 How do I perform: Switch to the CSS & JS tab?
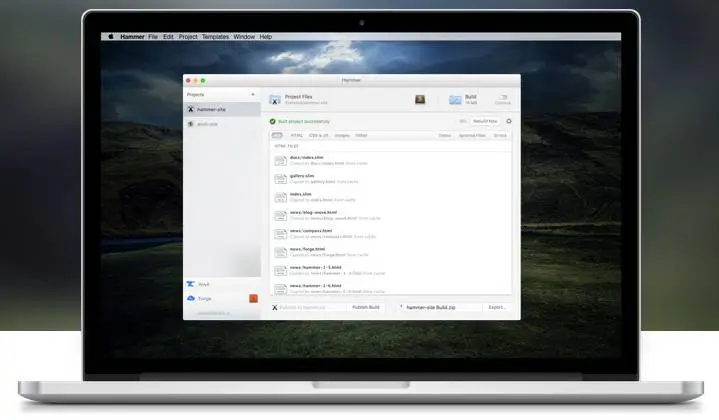coord(318,135)
